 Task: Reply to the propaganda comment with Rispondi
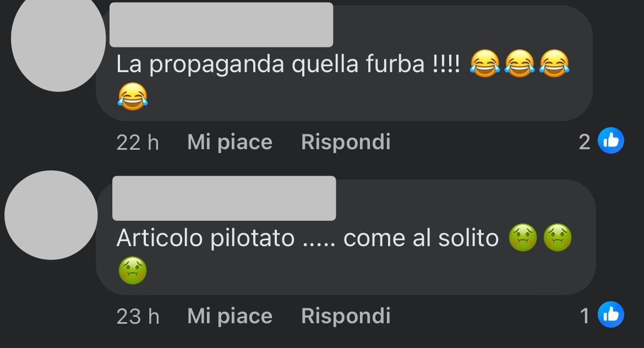(346, 142)
